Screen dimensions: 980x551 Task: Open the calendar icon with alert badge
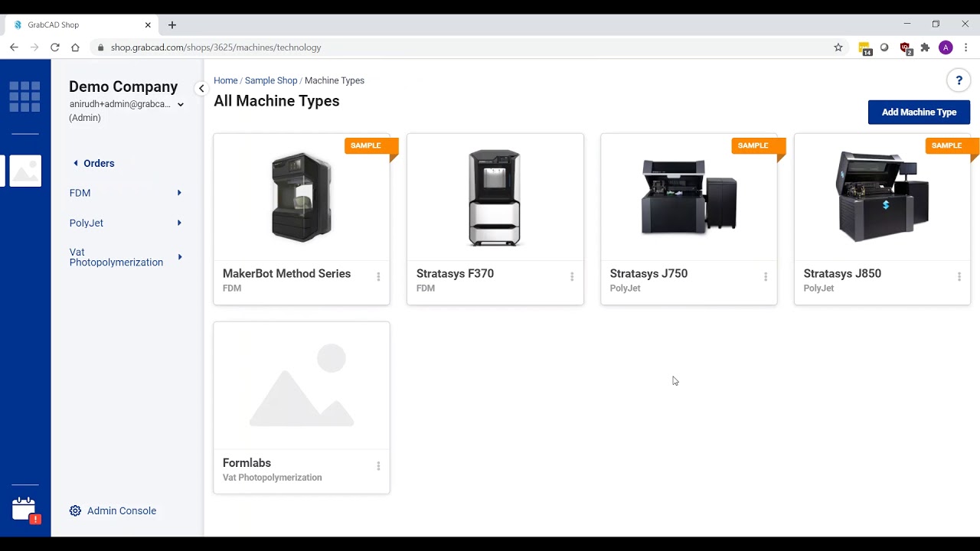[24, 510]
